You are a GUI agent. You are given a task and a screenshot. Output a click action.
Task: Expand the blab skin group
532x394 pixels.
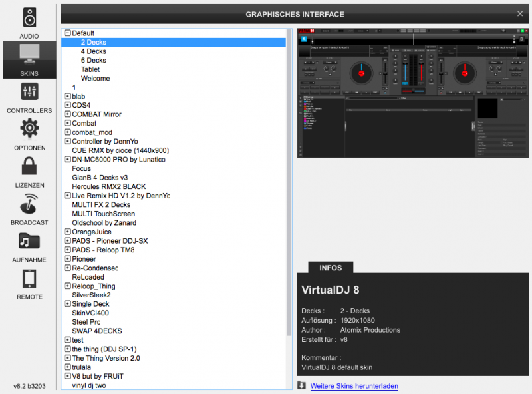click(68, 96)
